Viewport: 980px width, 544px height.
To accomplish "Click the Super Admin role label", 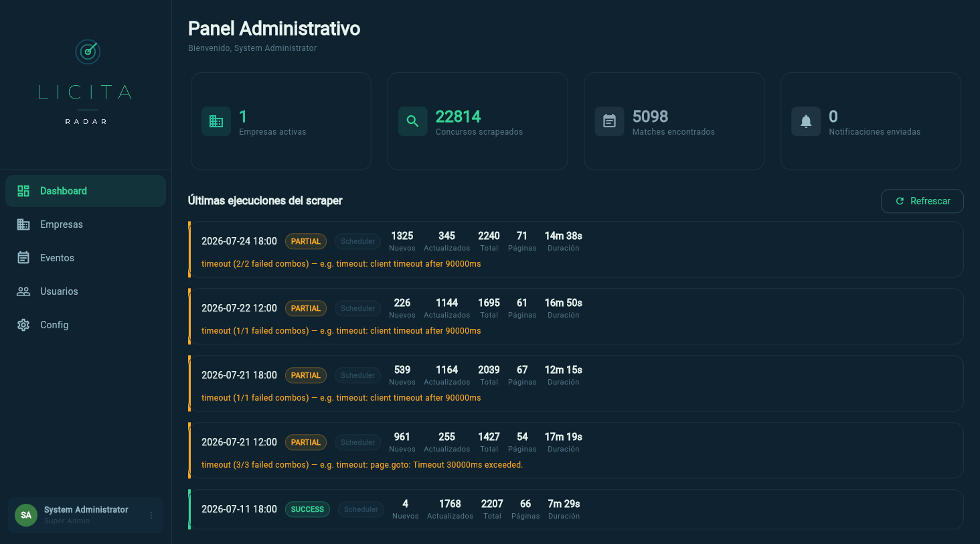I will tap(67, 521).
